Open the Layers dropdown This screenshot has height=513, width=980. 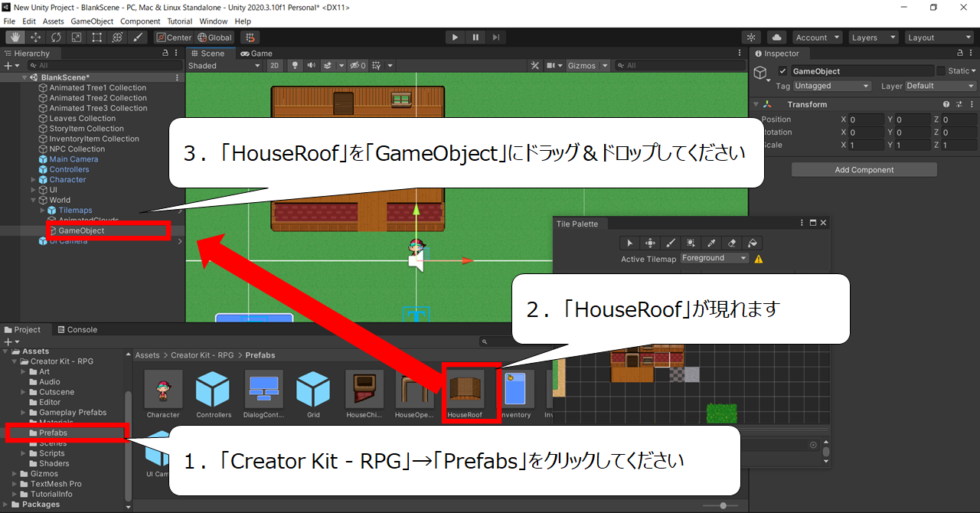873,38
